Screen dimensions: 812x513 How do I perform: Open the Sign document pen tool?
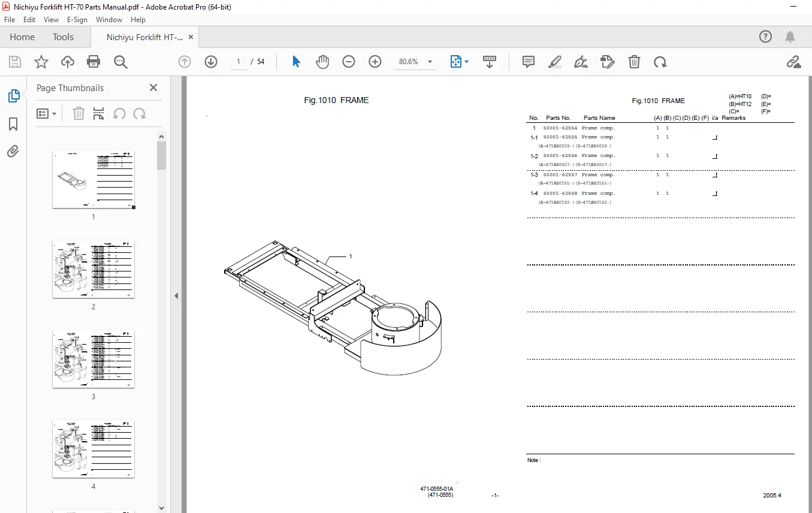pos(581,62)
